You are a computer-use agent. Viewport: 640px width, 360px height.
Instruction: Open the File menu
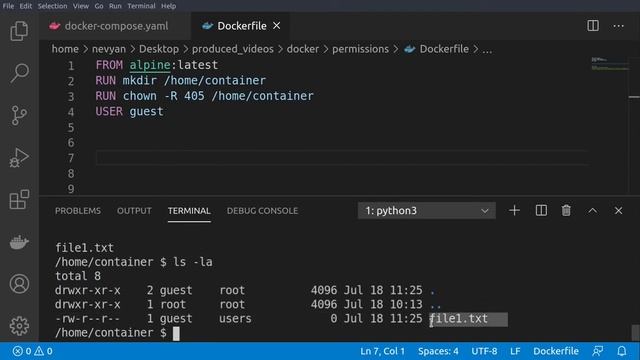[x=8, y=6]
